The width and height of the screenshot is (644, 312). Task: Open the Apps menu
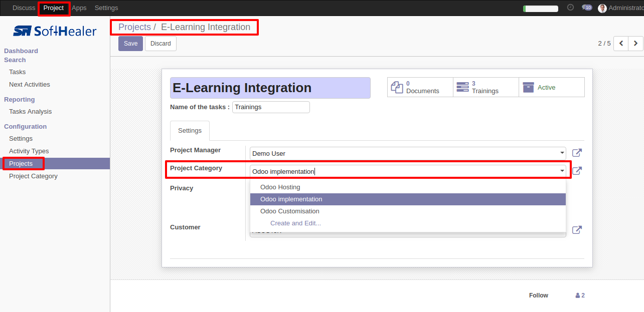point(79,8)
